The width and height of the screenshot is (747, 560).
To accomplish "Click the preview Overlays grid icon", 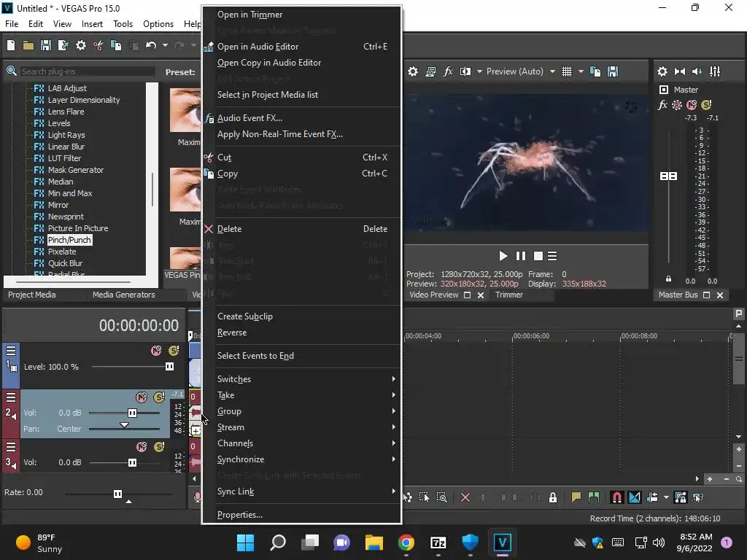I will point(566,71).
